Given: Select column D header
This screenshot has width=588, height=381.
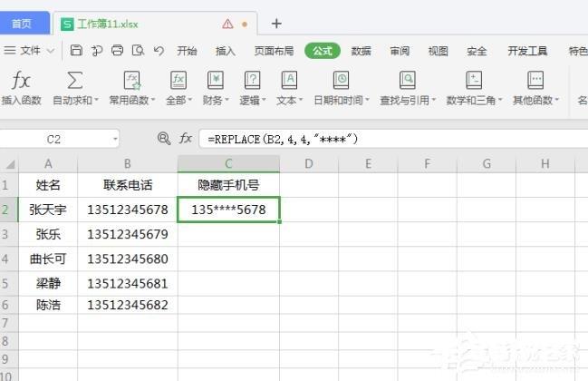Looking at the screenshot, I should (309, 164).
